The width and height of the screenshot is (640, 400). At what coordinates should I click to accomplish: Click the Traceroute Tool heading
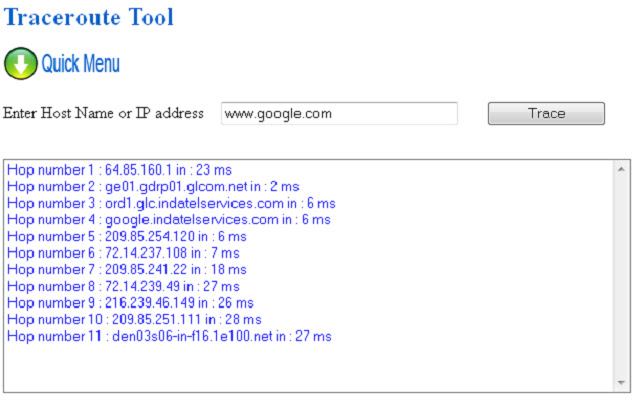coord(89,17)
